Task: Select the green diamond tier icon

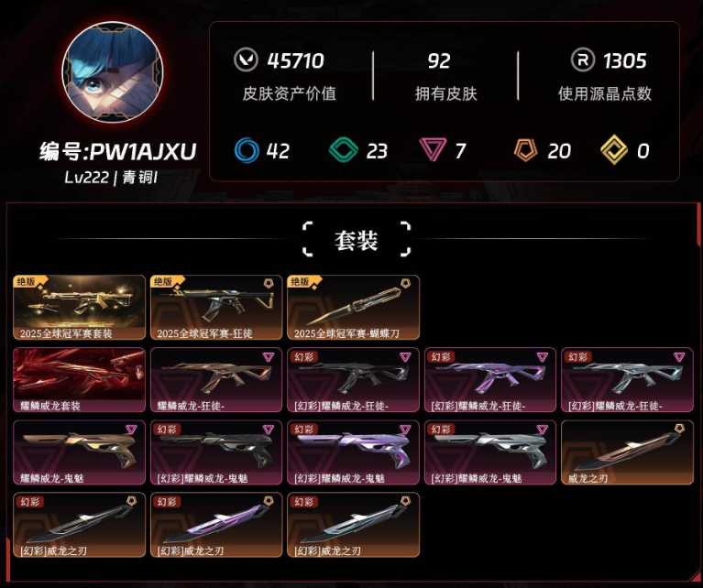Action: point(344,150)
